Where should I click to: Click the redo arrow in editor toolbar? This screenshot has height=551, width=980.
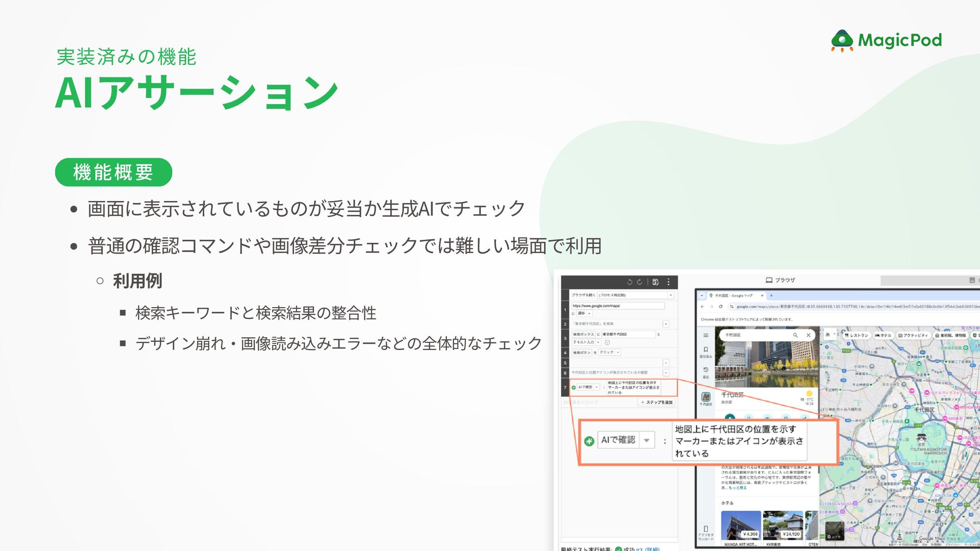[640, 282]
